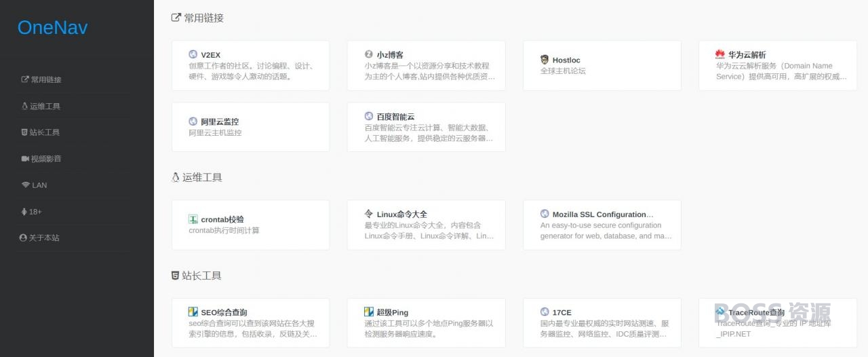
Task: Click the 站长工具 section heading text
Action: tap(201, 276)
